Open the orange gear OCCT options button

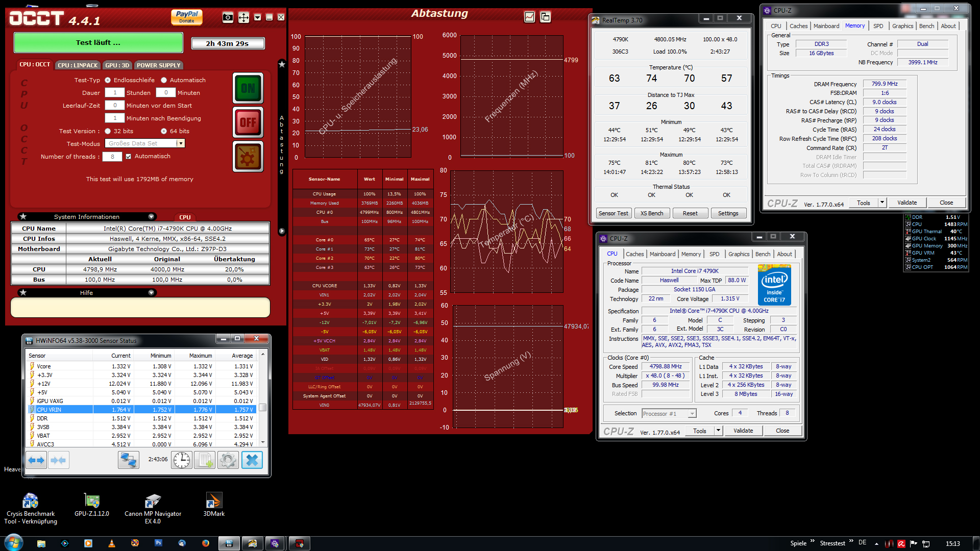pos(248,157)
